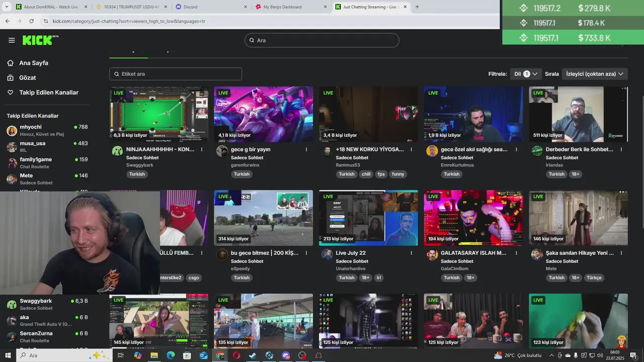The image size is (644, 362).
Task: Open the 4,1 B viewers anime art thumbnail
Action: click(263, 114)
